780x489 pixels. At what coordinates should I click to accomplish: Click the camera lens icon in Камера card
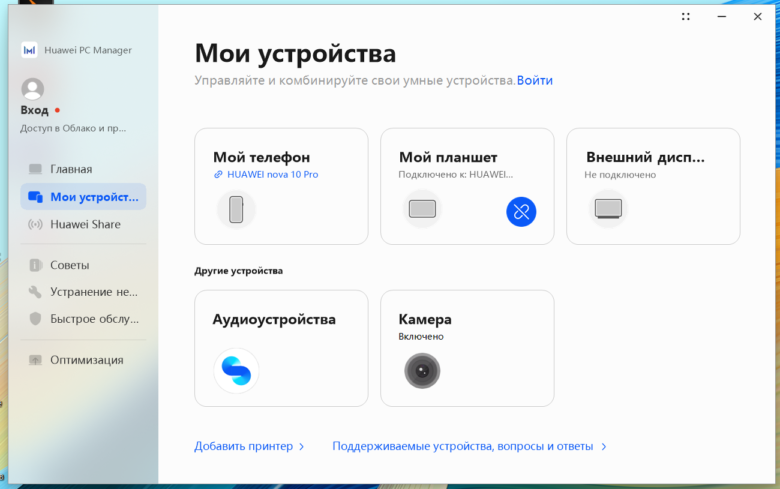[422, 371]
